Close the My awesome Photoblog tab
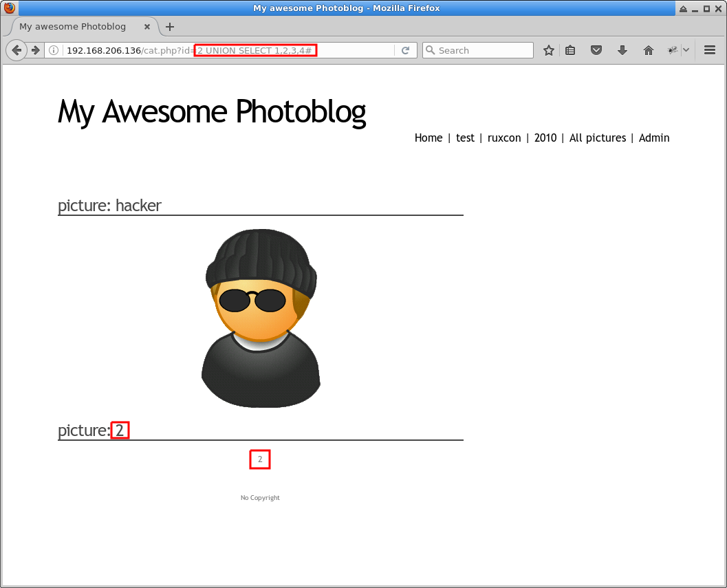The image size is (727, 588). point(147,27)
